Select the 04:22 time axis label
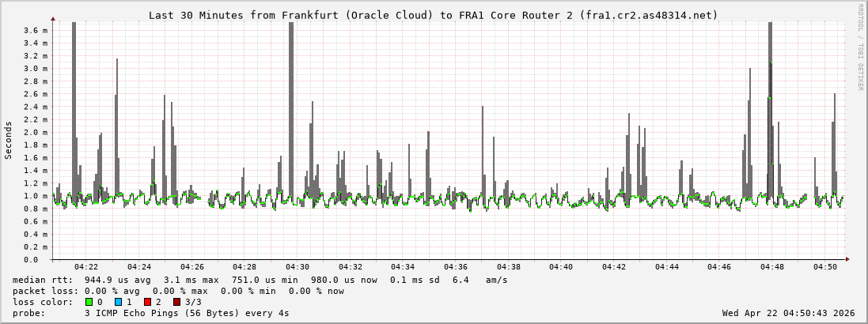 point(86,267)
